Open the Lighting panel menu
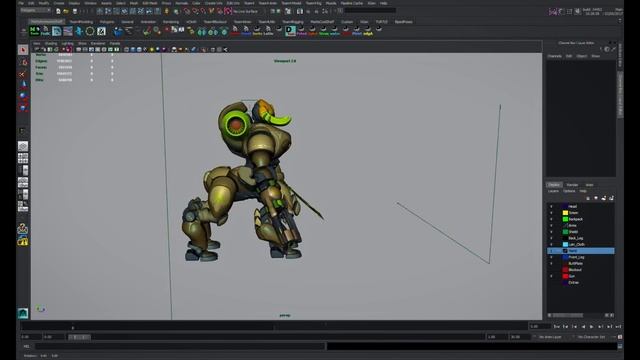This screenshot has height=360, width=640. point(67,43)
